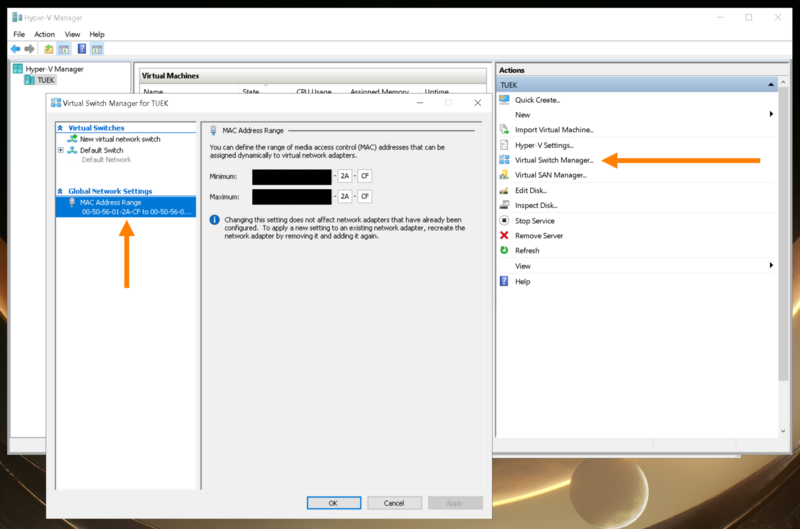The height and width of the screenshot is (529, 800).
Task: Click the Maximum MAC field with CF
Action: pyautogui.click(x=364, y=196)
